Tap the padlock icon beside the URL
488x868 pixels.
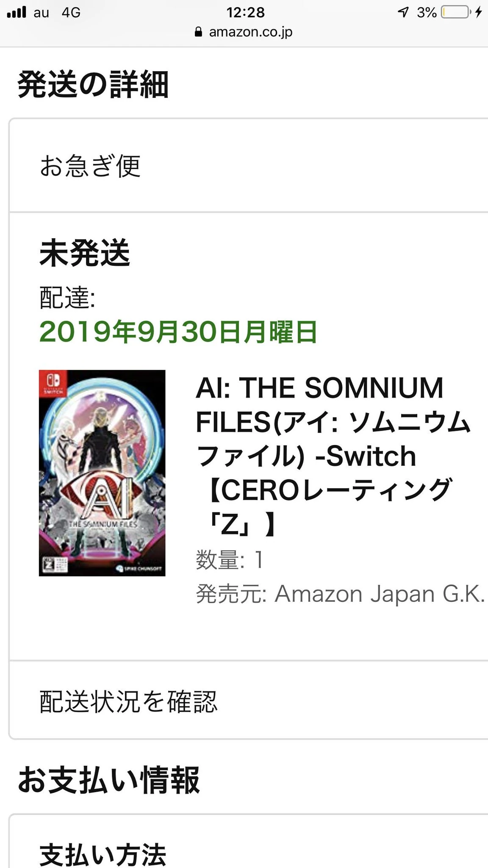(198, 32)
